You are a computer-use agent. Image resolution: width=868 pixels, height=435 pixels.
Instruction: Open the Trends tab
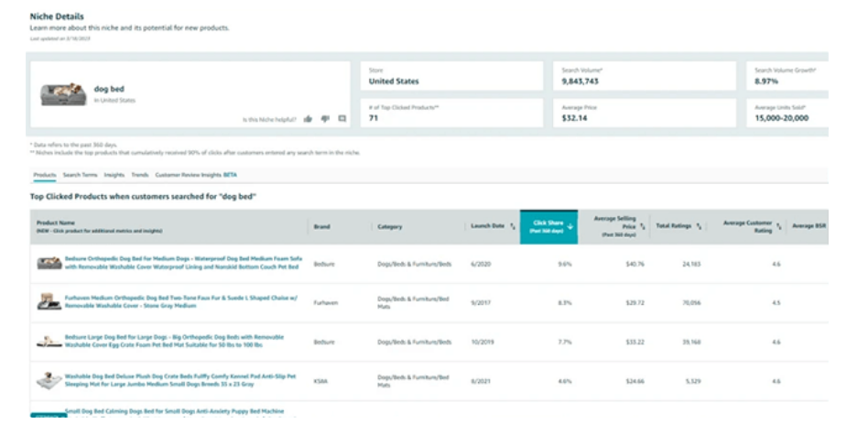(139, 175)
